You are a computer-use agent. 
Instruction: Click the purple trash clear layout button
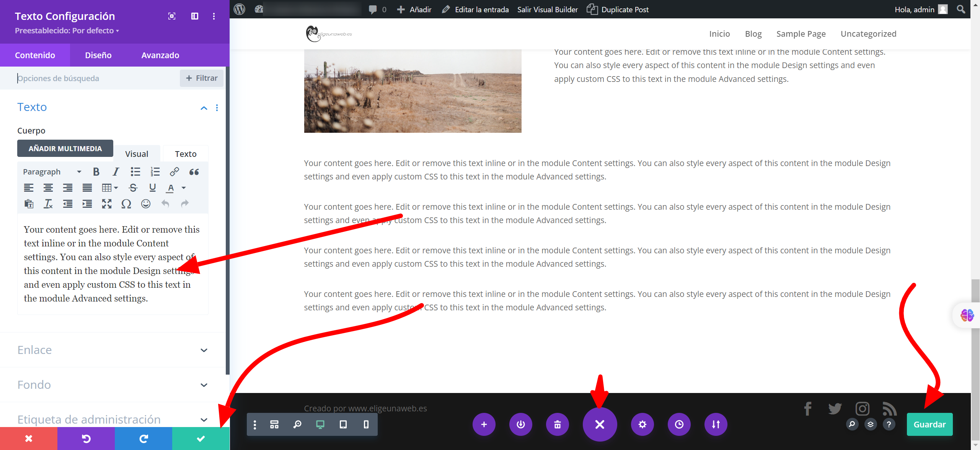tap(557, 424)
